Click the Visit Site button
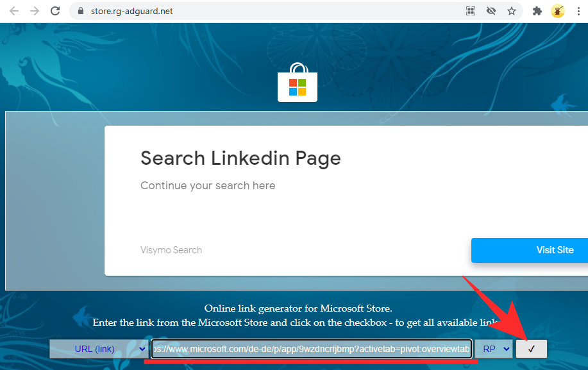The height and width of the screenshot is (370, 588). [x=530, y=250]
